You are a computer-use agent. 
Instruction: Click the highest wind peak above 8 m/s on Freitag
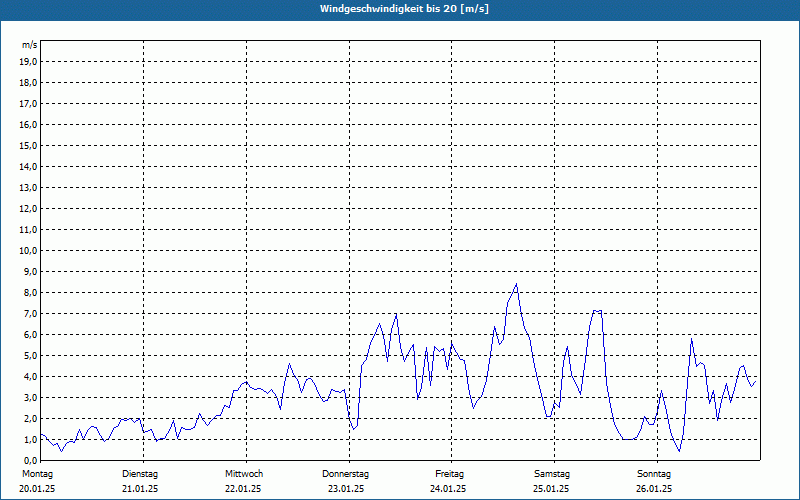516,284
